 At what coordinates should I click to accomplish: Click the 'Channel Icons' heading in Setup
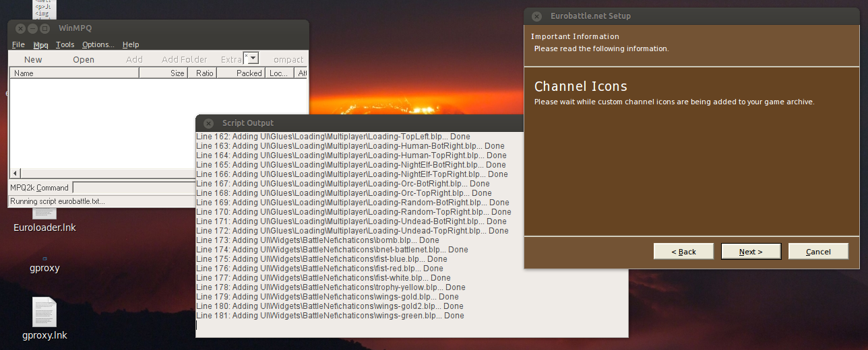point(581,86)
